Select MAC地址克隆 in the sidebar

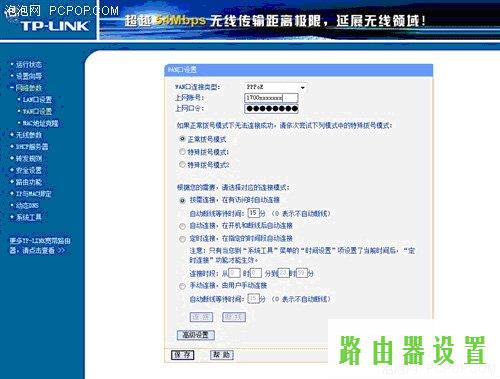pos(40,123)
